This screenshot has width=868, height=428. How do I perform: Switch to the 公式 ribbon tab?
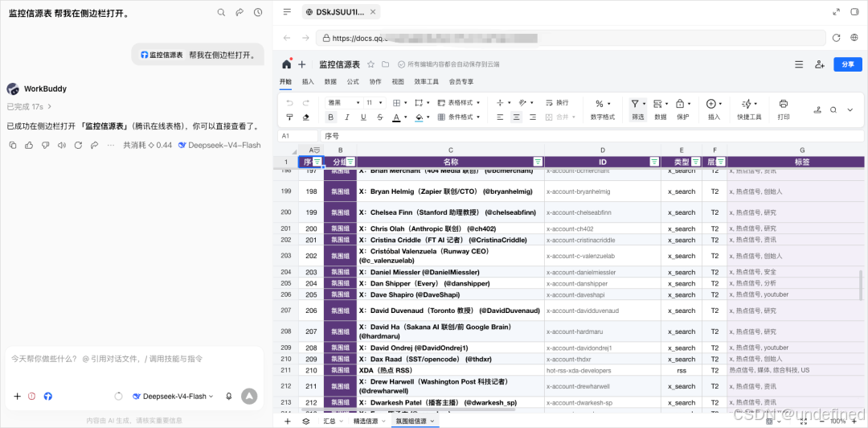point(353,81)
